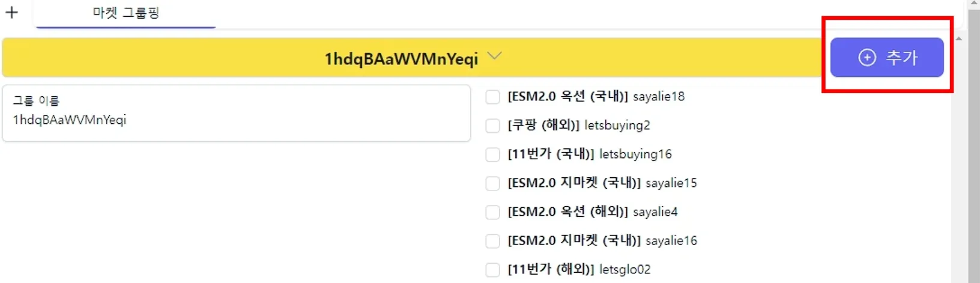Viewport: 980px width, 283px height.
Task: Click the letsbuying16 account label text
Action: [x=635, y=154]
